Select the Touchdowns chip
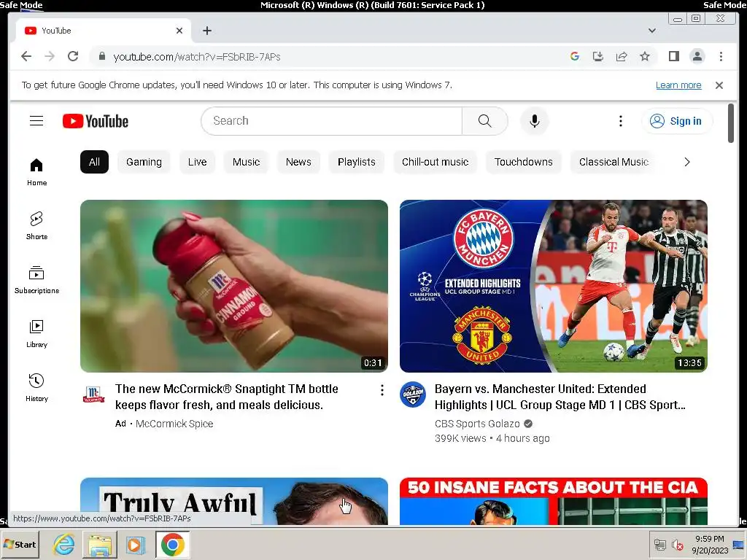 (x=524, y=162)
